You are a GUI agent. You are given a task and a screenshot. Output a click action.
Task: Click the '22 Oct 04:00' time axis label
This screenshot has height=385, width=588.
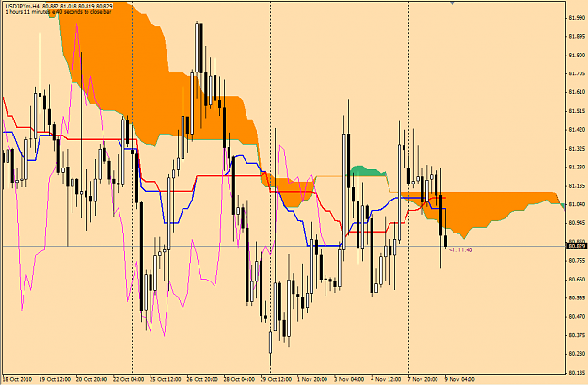point(128,379)
